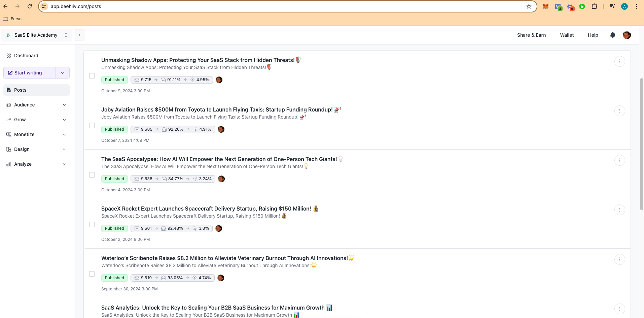Open options menu for SaaS Analytics post

pos(620,309)
